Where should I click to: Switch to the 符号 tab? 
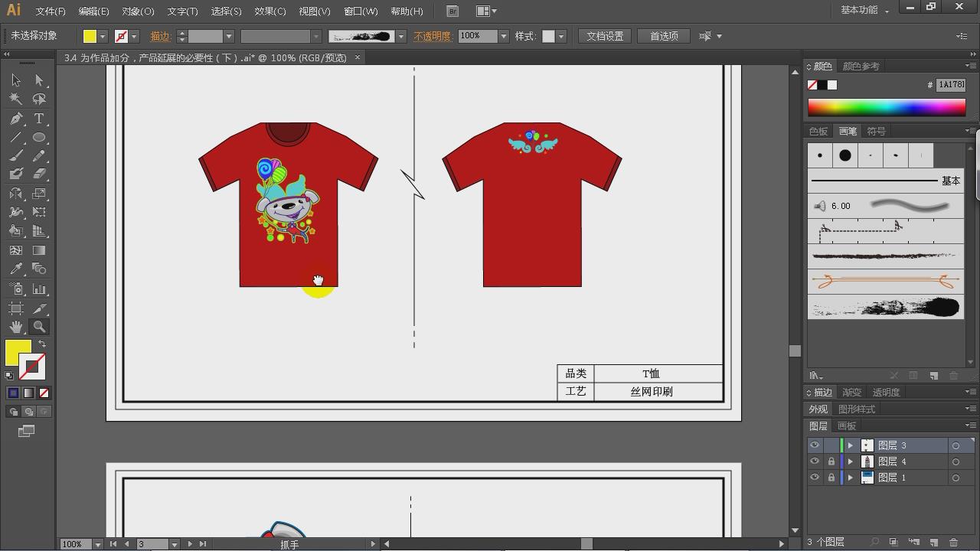pos(876,131)
